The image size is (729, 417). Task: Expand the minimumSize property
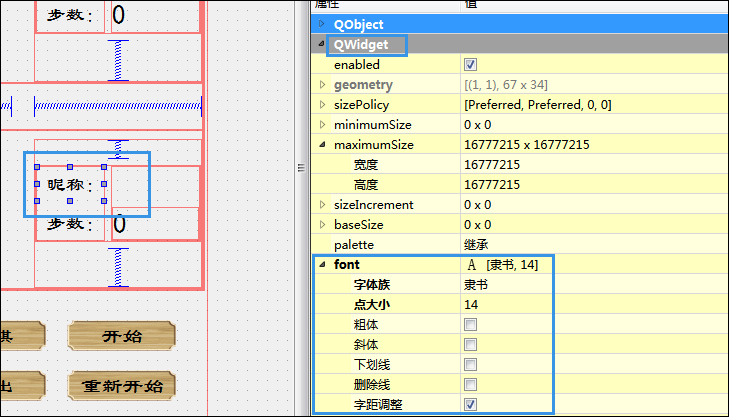[x=322, y=124]
